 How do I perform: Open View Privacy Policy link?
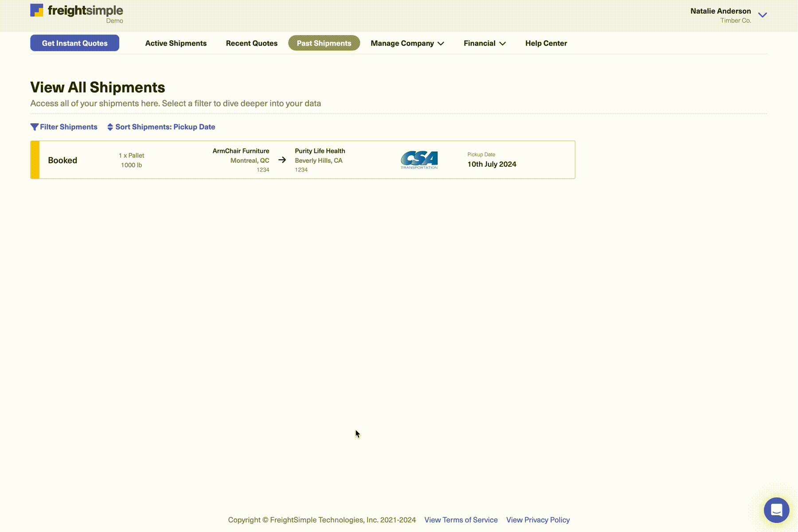(x=538, y=520)
